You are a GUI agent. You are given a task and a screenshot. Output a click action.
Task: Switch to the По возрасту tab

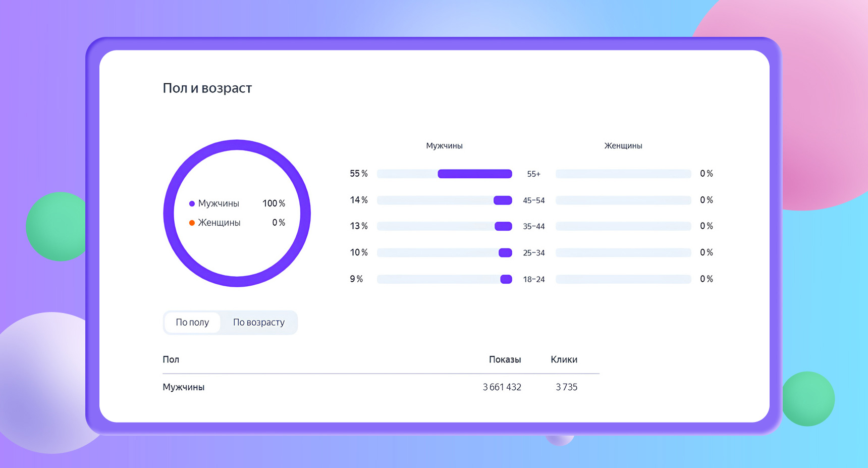pos(259,323)
